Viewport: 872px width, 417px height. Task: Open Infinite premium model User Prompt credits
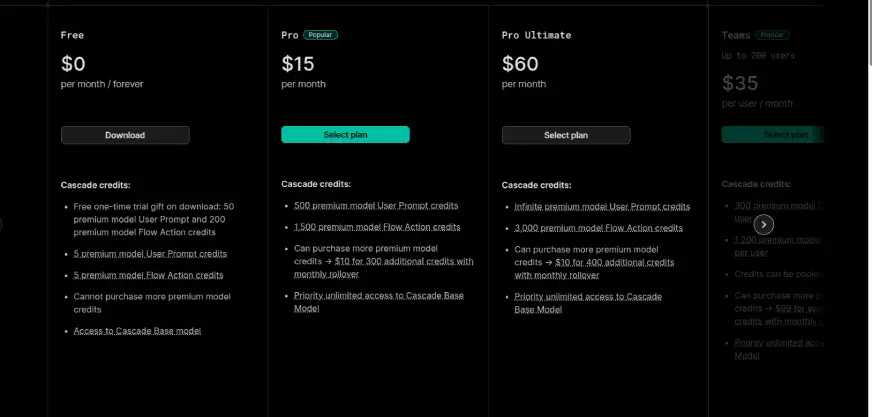pos(602,207)
